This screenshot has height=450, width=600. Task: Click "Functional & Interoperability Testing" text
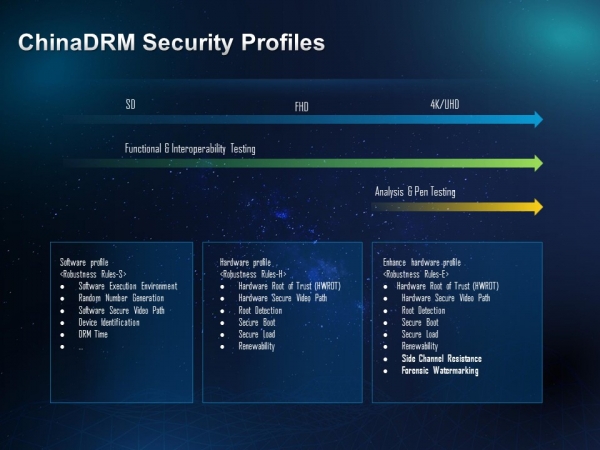pyautogui.click(x=190, y=148)
